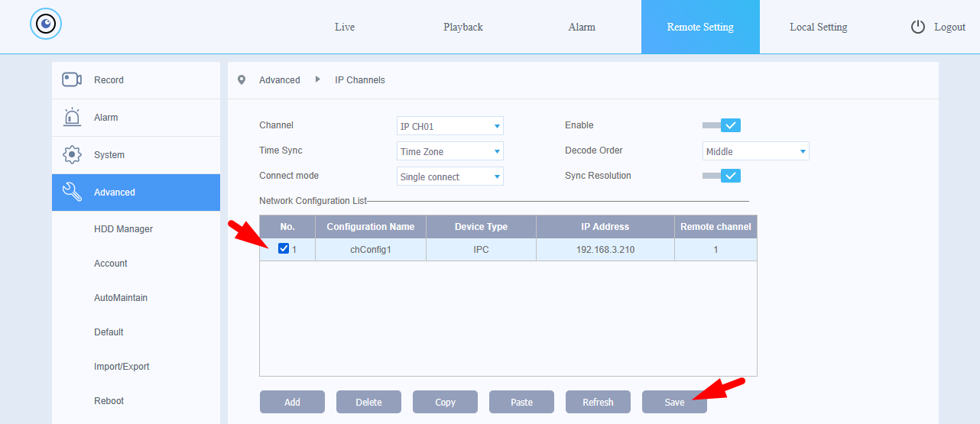This screenshot has height=424, width=980.
Task: Click the camera eye logo icon
Action: (46, 24)
